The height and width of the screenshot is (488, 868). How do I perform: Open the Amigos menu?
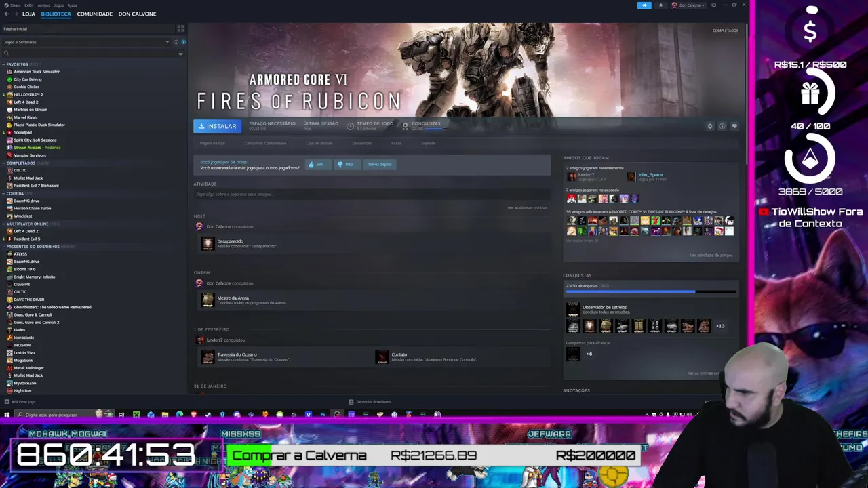point(43,5)
